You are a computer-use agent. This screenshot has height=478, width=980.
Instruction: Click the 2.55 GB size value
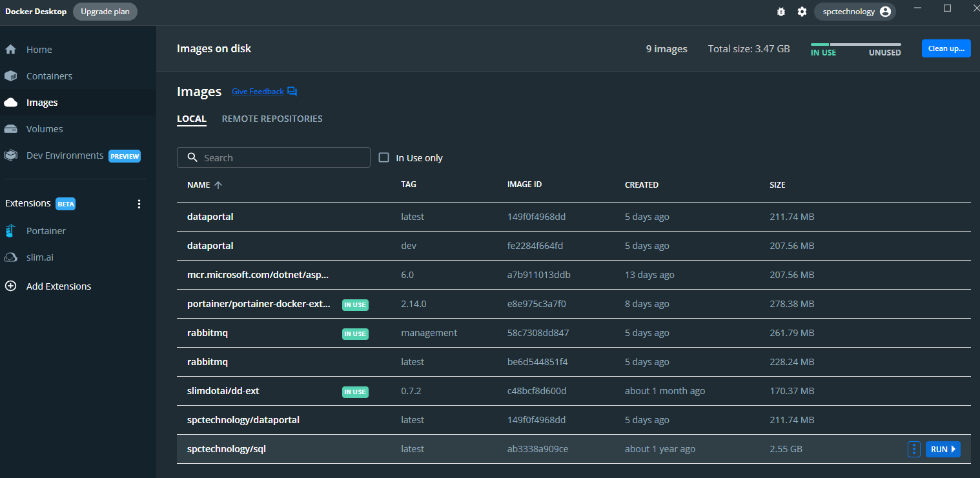tap(786, 449)
